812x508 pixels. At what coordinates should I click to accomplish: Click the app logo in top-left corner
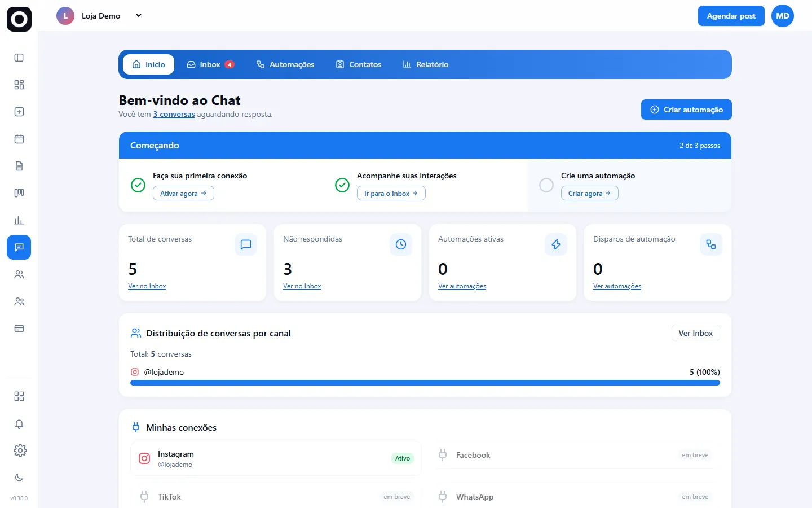(19, 19)
